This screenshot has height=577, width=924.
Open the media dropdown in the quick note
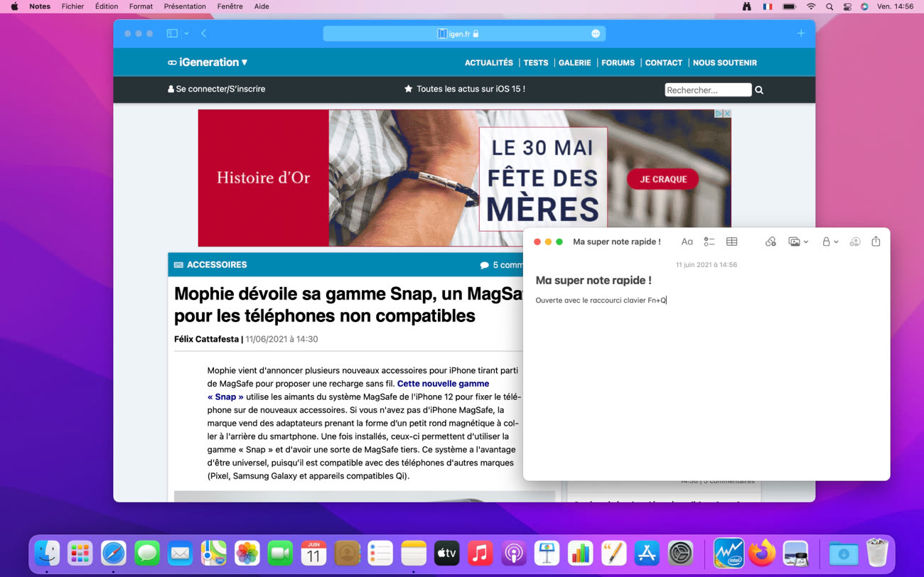click(798, 242)
